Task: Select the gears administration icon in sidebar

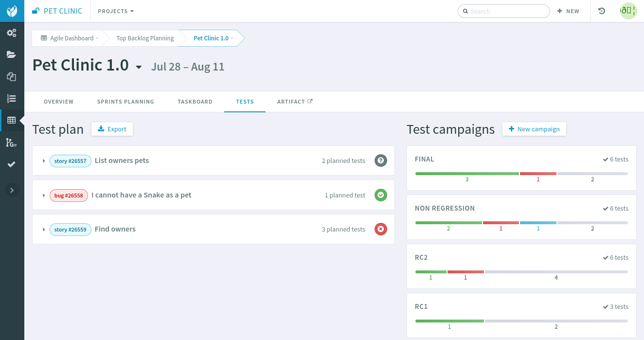Action: (12, 33)
